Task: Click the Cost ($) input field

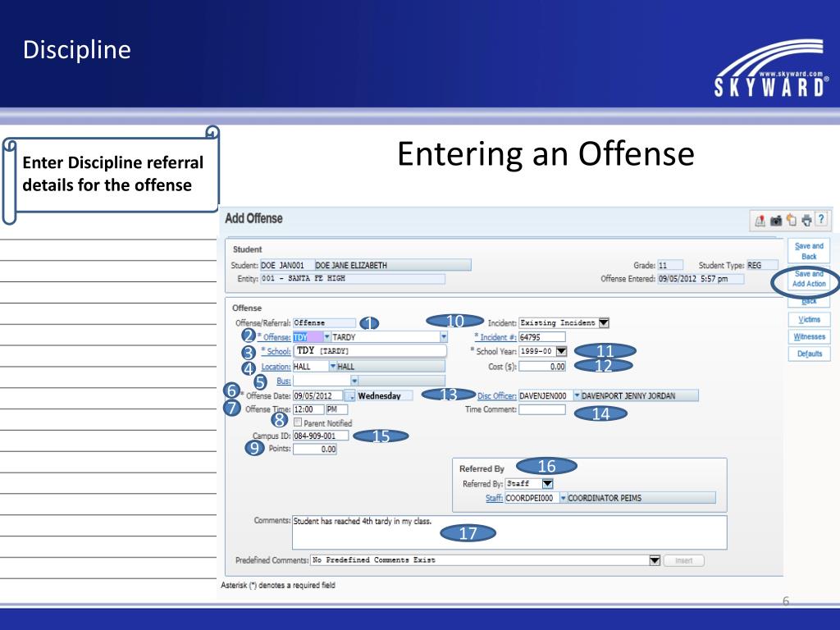Action: pyautogui.click(x=541, y=367)
